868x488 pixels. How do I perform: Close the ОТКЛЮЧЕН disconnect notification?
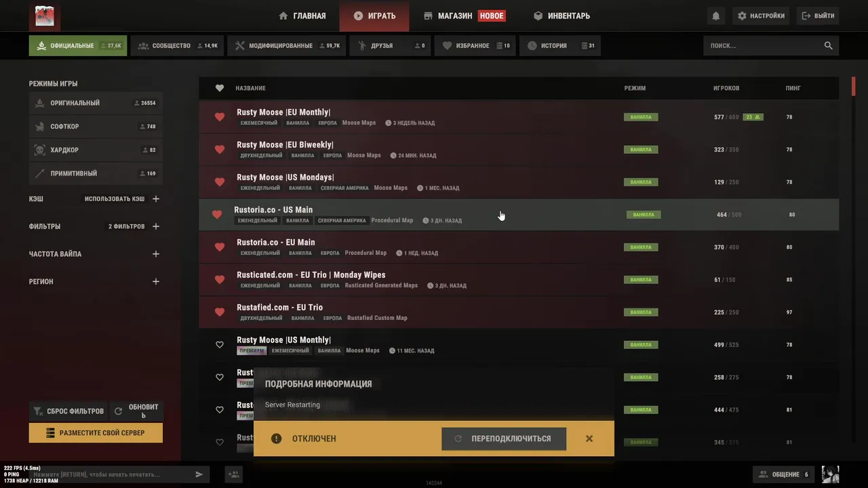[589, 439]
